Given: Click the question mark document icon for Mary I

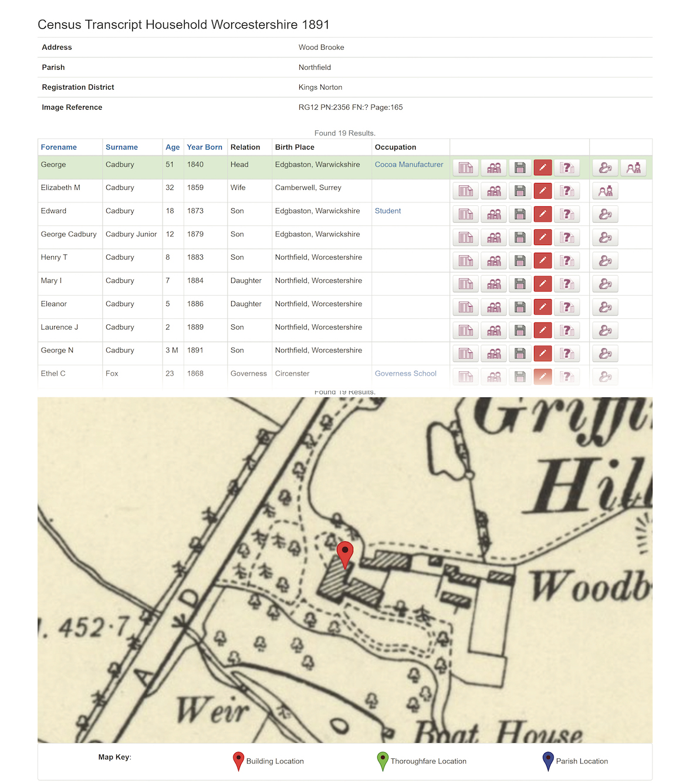Looking at the screenshot, I should 567,284.
